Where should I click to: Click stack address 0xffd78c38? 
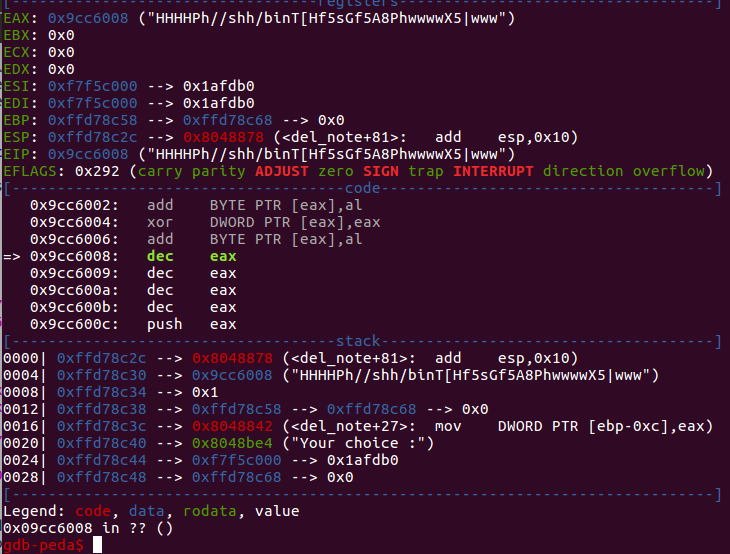click(101, 410)
